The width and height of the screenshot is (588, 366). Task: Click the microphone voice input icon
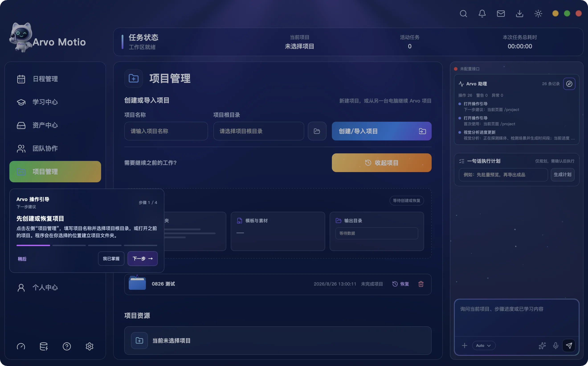pos(555,345)
